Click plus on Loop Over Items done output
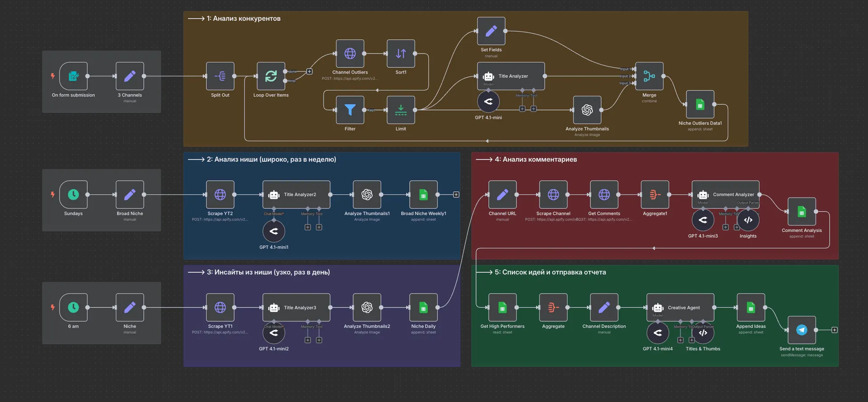Image resolution: width=868 pixels, height=402 pixels. pyautogui.click(x=309, y=71)
